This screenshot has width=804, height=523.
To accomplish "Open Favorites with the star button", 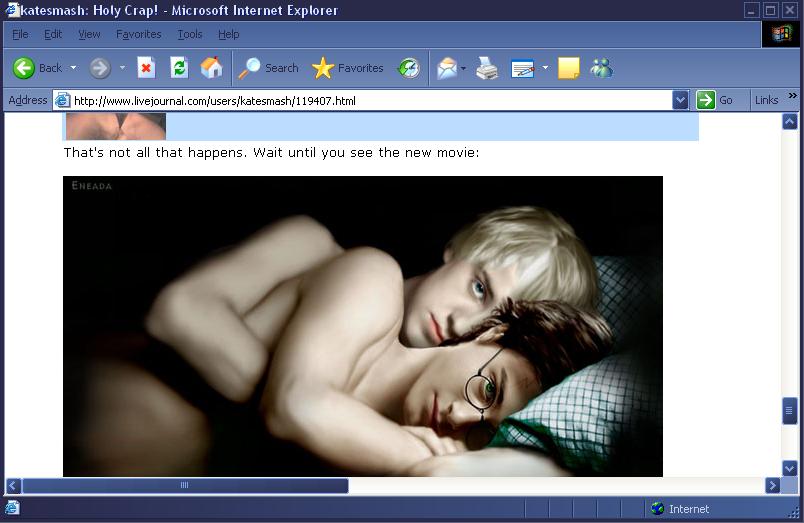I will (347, 68).
